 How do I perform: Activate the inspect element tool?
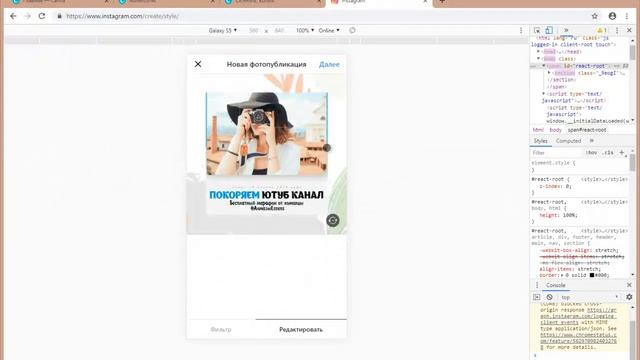pos(537,31)
